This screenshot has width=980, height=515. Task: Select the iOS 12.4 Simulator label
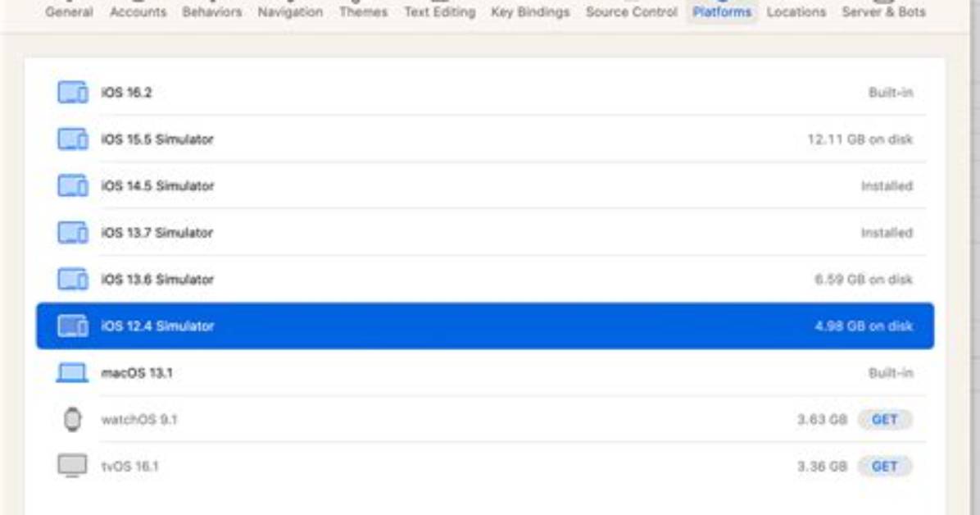point(157,326)
